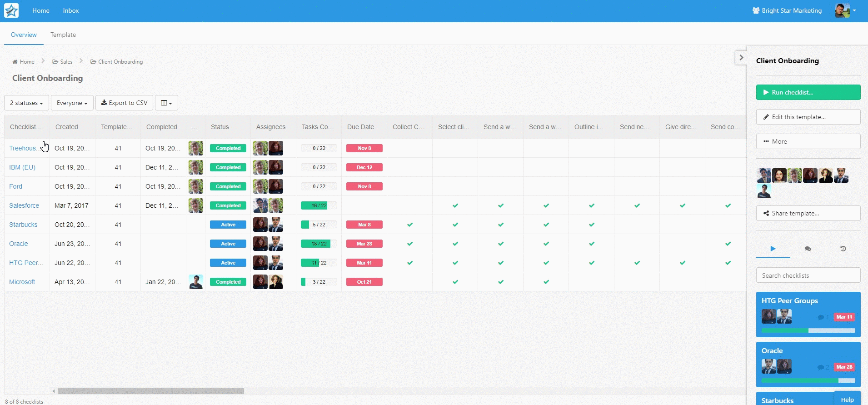Click HTG Peer Give dire... checkmark

click(x=683, y=263)
